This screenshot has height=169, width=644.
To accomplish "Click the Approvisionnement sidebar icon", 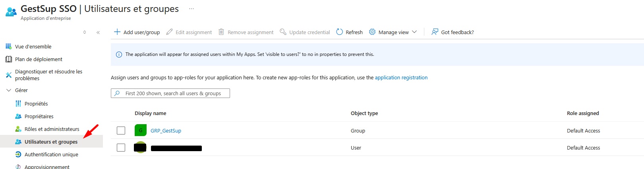I will pos(18,167).
